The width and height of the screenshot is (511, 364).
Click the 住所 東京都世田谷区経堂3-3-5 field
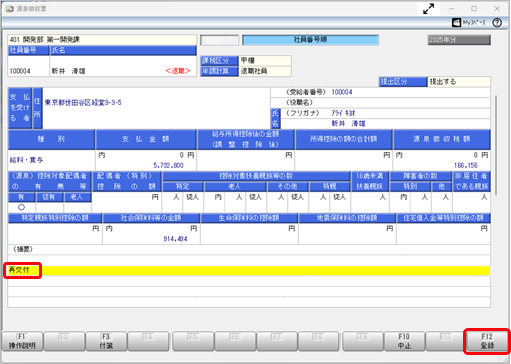click(156, 108)
